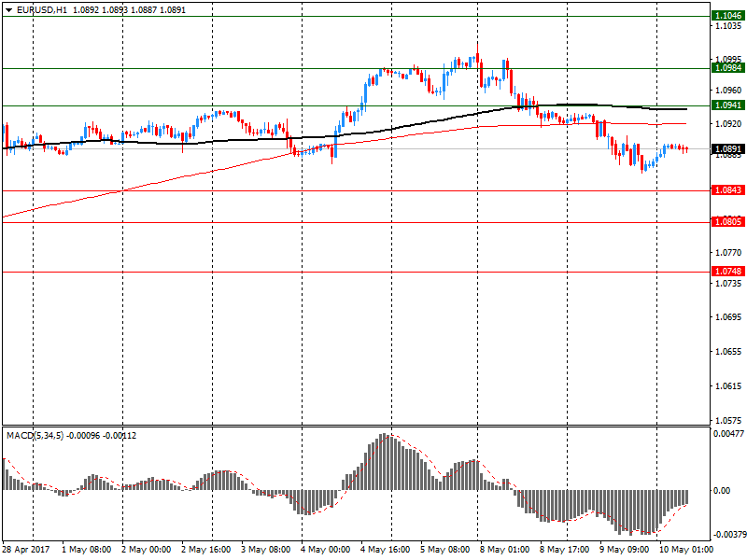
Task: Select the green 1.0941 resistance level label
Action: [x=728, y=105]
